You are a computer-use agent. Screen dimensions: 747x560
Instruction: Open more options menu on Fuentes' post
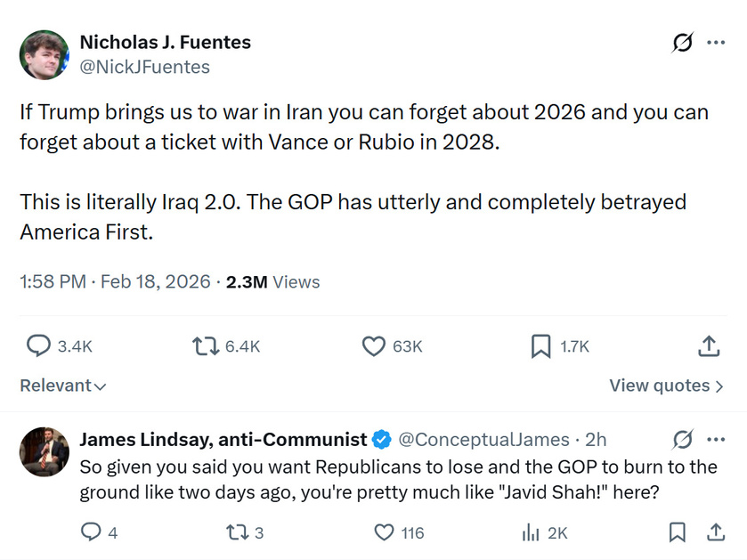pos(716,43)
